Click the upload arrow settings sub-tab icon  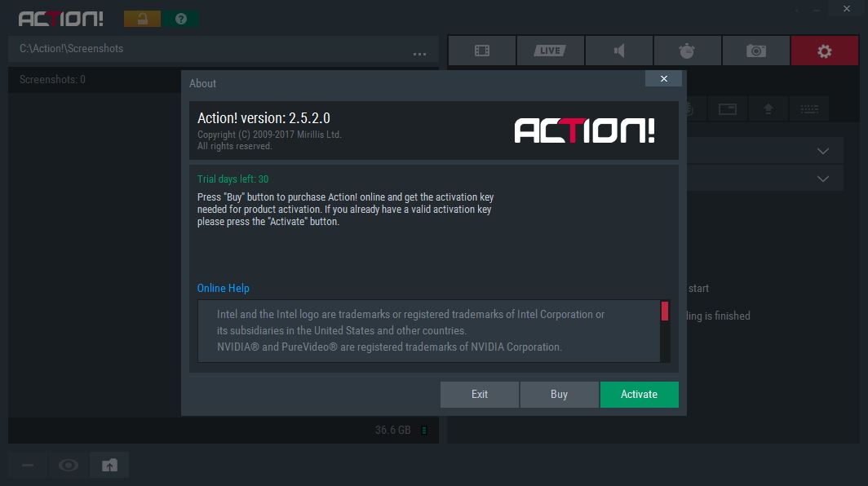point(768,109)
